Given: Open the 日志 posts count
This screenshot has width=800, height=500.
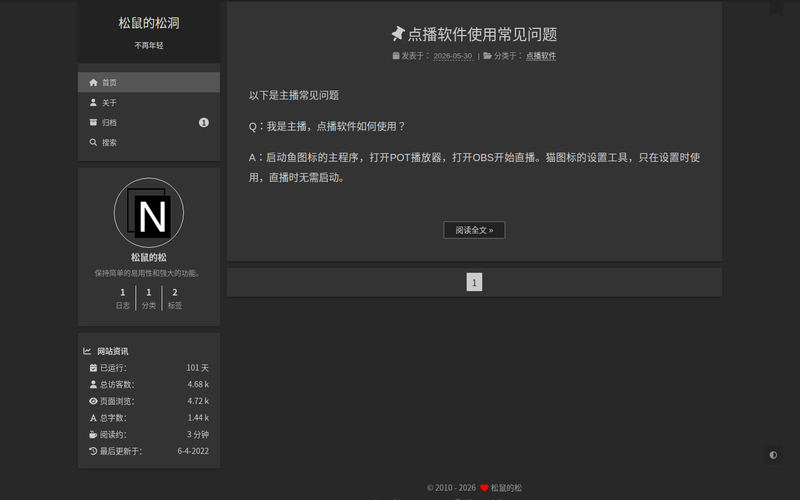Looking at the screenshot, I should tap(122, 298).
